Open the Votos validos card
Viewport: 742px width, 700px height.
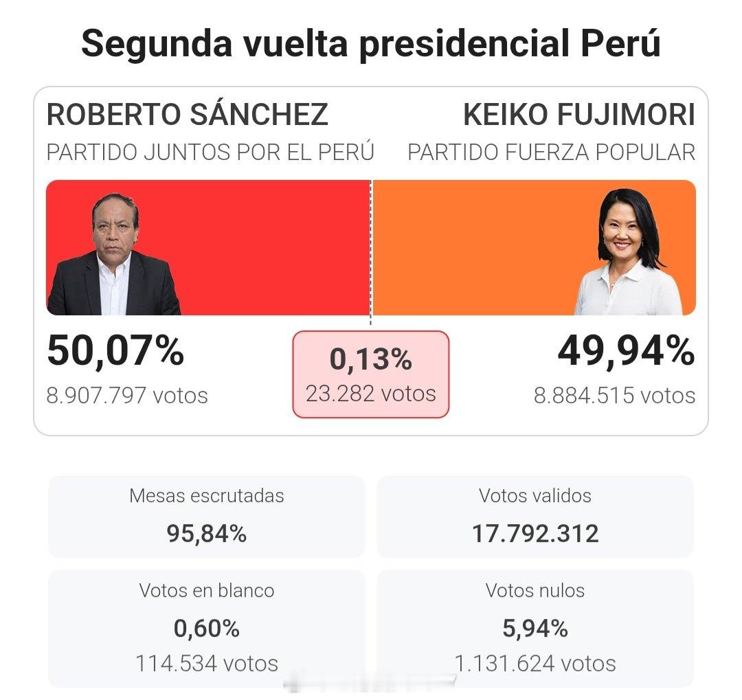[535, 517]
